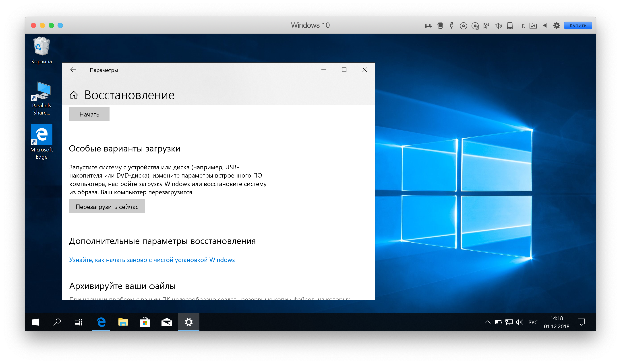Open the hard disk icon in toolbar

510,26
